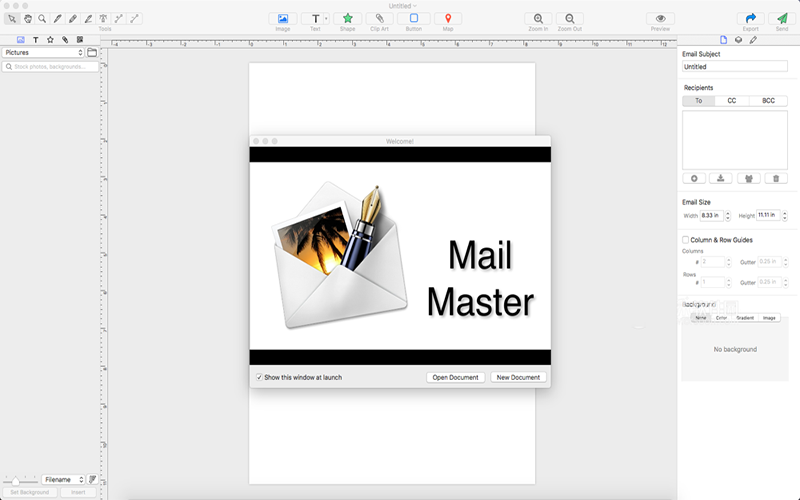800x500 pixels.
Task: Select the pen drawing tool
Action: [x=58, y=19]
